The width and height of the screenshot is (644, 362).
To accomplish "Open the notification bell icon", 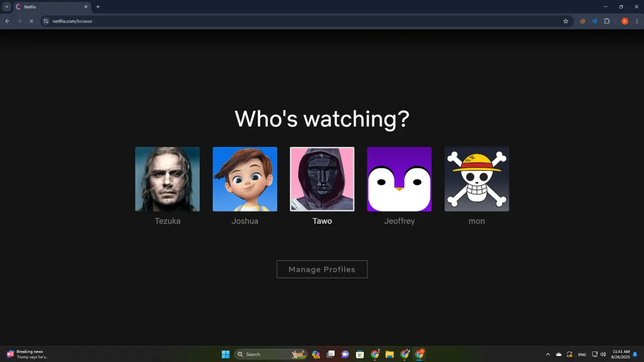I will (635, 354).
